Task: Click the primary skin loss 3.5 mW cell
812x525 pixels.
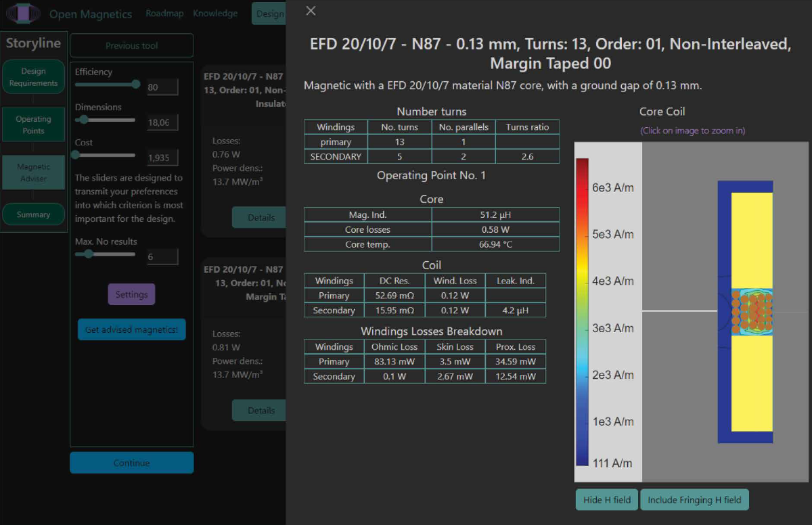Action: (455, 361)
